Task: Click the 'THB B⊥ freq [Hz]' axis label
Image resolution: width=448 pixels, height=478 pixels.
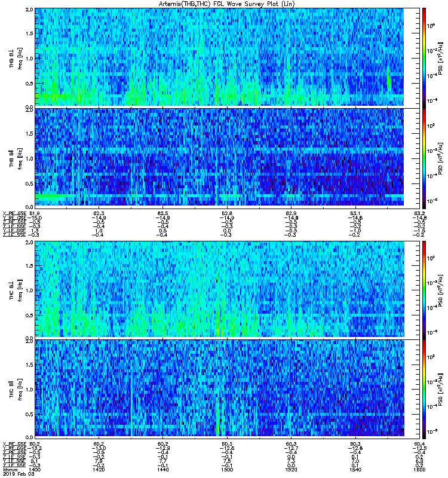Action: point(16,58)
